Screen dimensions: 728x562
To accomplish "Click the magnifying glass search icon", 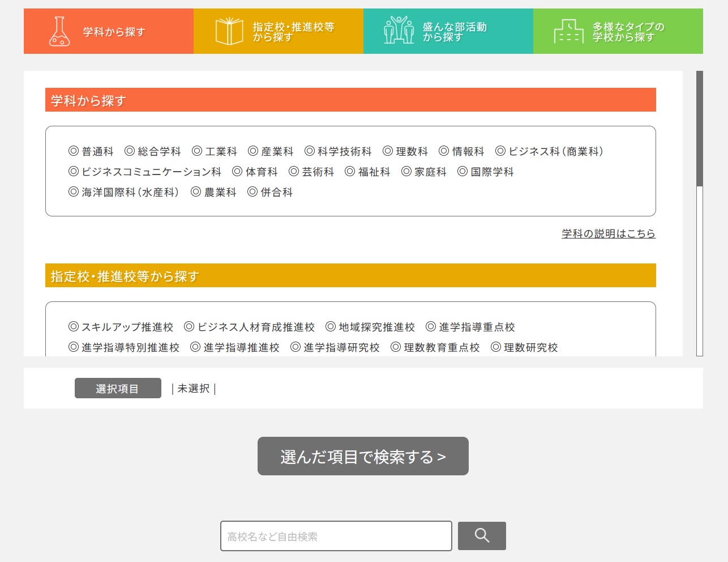I will (x=481, y=535).
